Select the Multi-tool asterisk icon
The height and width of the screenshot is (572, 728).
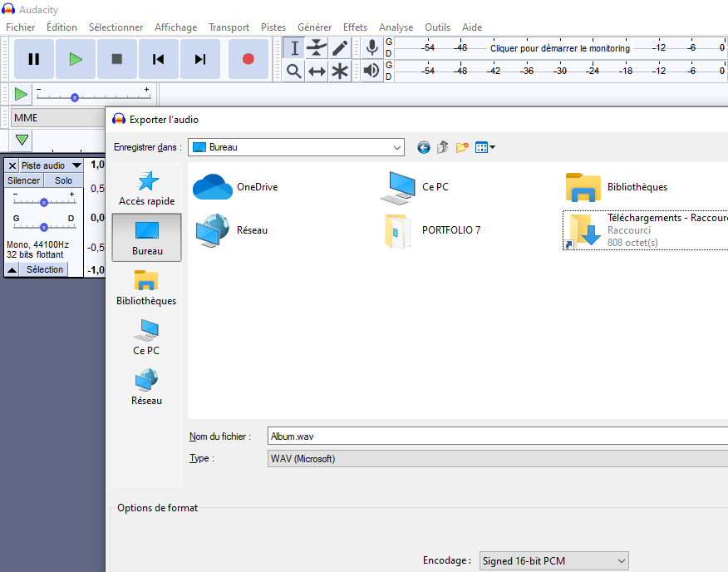340,71
